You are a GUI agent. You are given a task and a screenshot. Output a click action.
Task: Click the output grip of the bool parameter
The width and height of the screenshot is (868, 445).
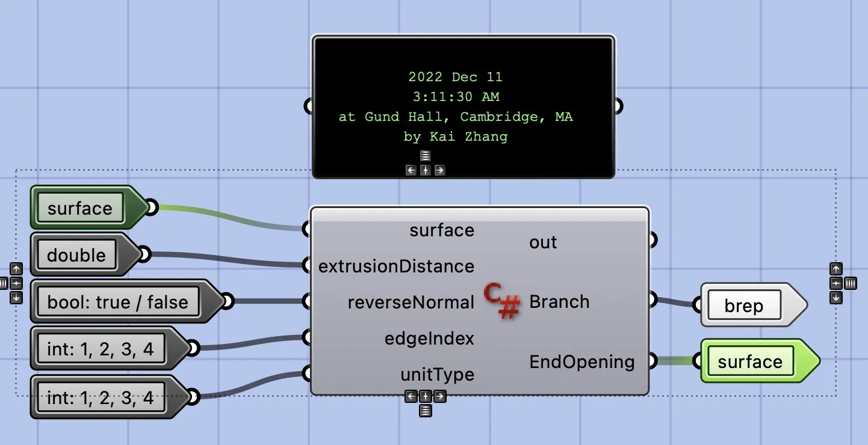[227, 301]
